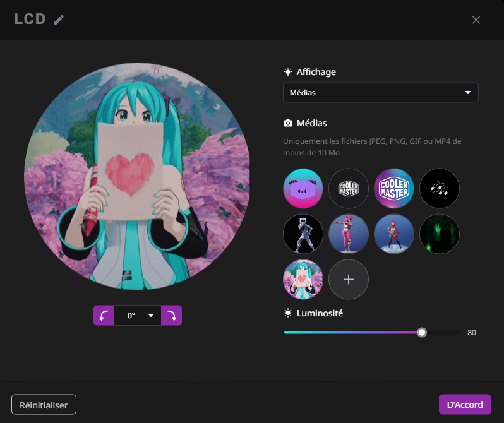Image resolution: width=504 pixels, height=423 pixels.
Task: Select the Marshmello dancing character thumbnail
Action: coord(303,234)
